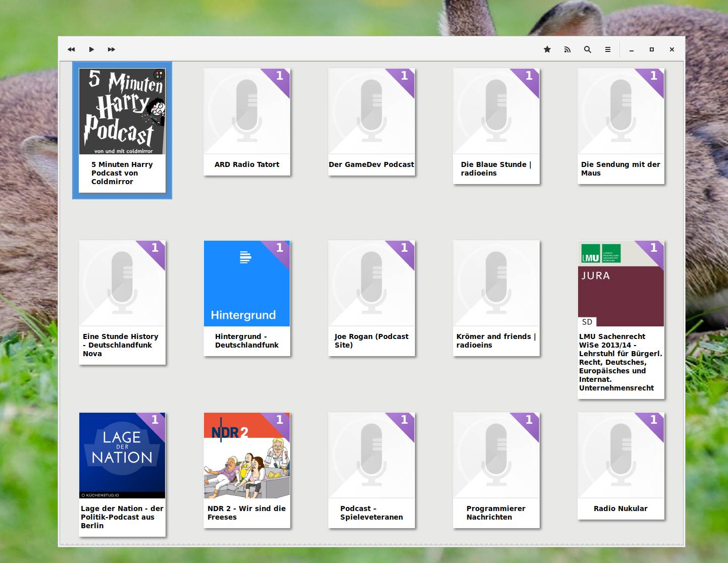Click the RSS feed icon

pos(567,49)
